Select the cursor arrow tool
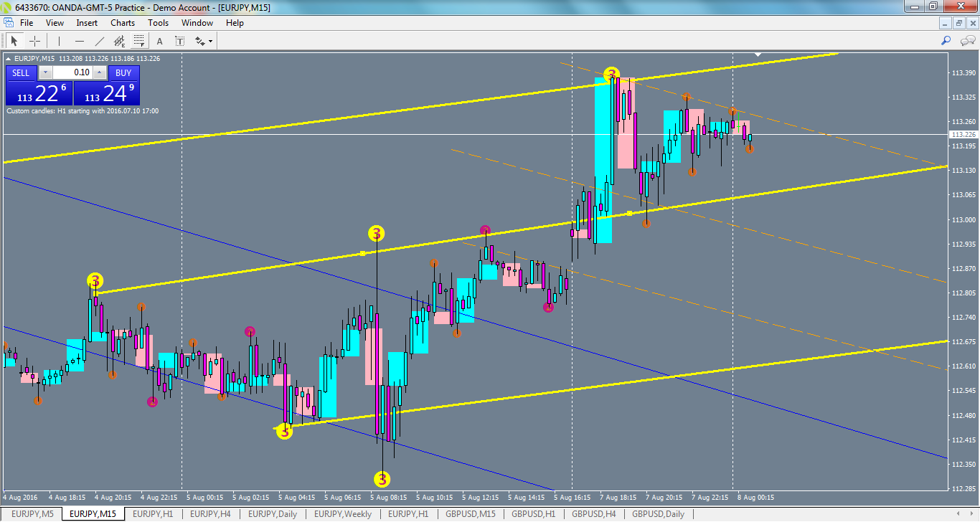 [x=14, y=41]
